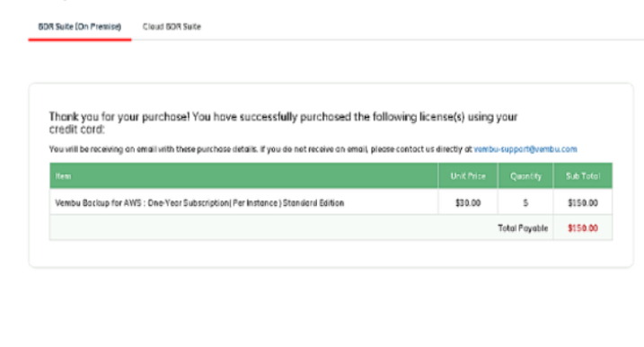Click the vembu-support@vembu.com email link
The width and height of the screenshot is (644, 347).
pos(525,149)
